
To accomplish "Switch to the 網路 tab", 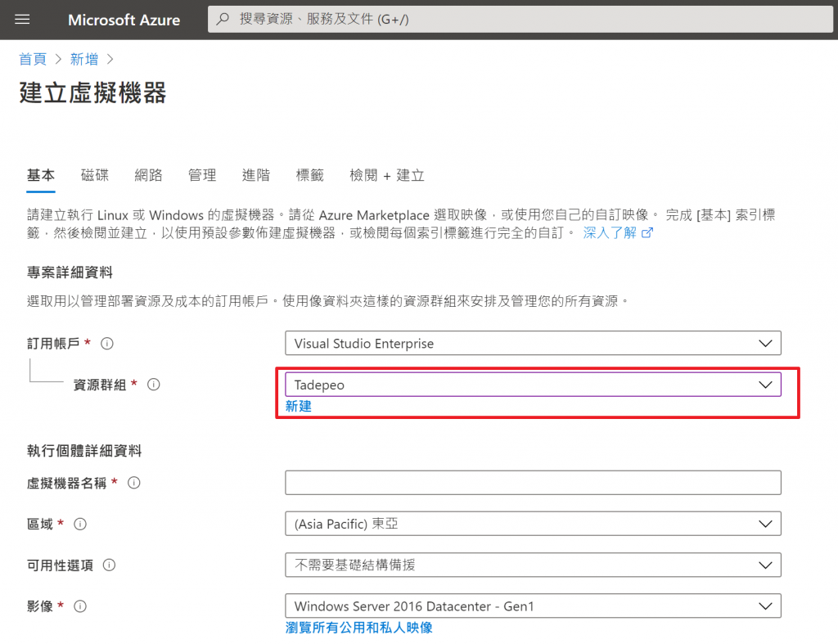I will tap(148, 175).
